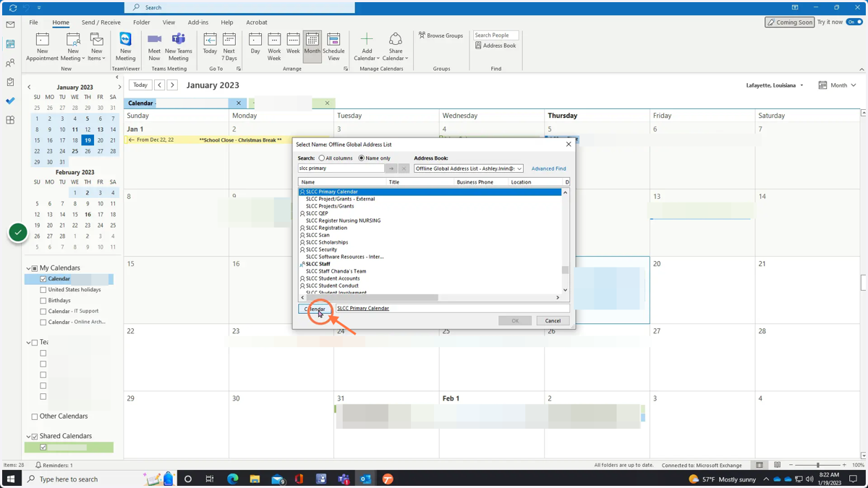The image size is (868, 488).
Task: Open File Explorer from the taskbar
Action: pos(255,479)
